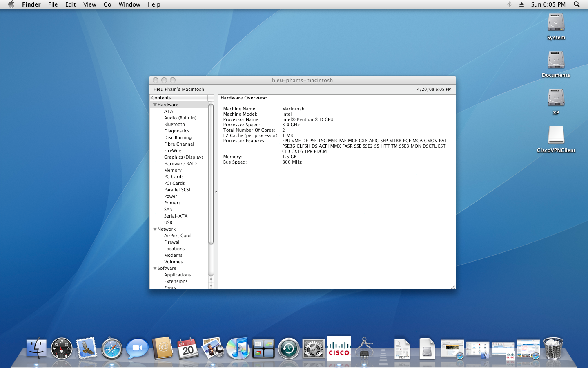Open the Trash in the Dock
The image size is (588, 368).
click(554, 348)
